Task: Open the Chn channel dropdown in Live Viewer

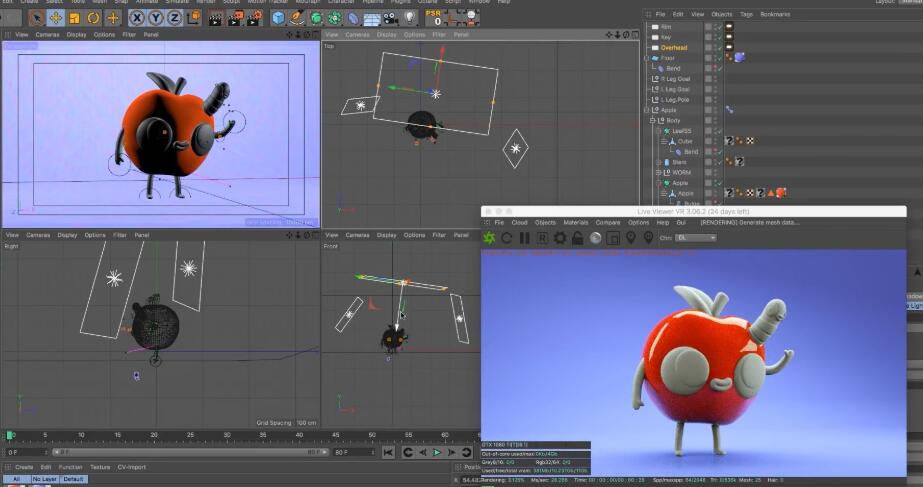Action: pyautogui.click(x=695, y=238)
